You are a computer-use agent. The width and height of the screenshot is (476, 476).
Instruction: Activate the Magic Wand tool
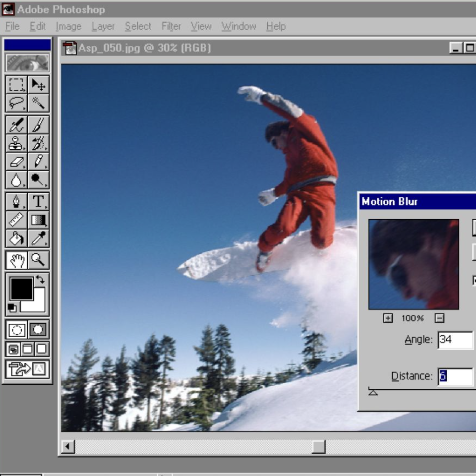click(38, 103)
